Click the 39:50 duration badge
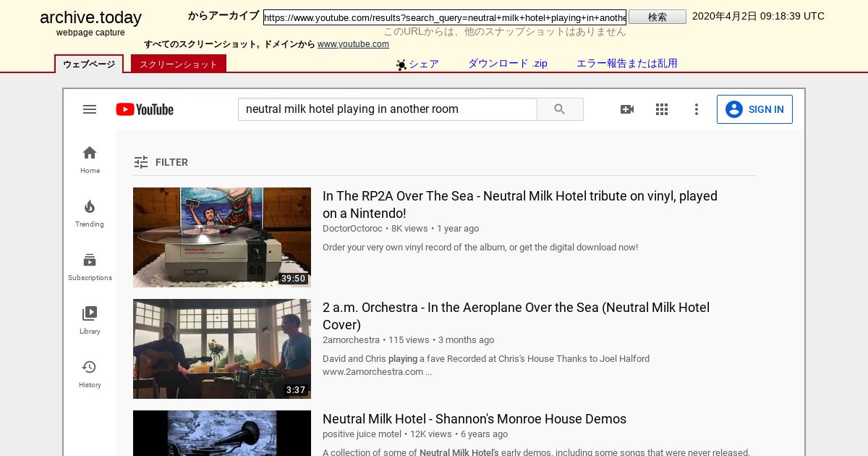 tap(294, 279)
